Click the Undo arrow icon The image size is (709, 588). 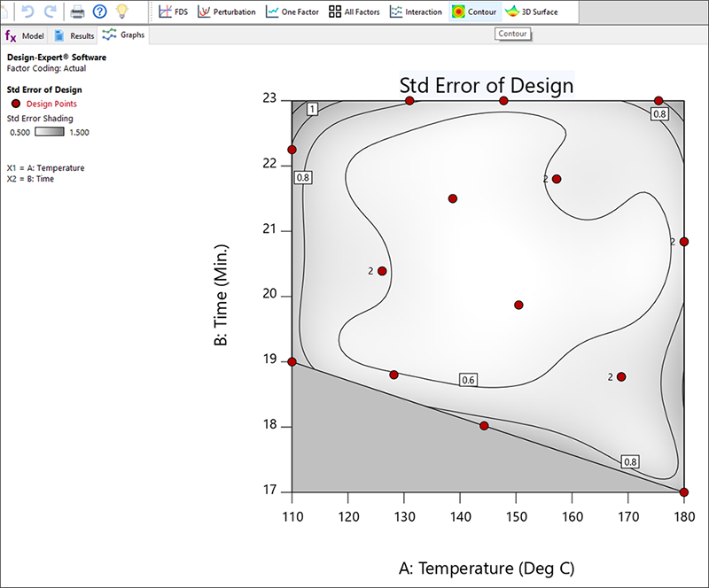[x=27, y=12]
